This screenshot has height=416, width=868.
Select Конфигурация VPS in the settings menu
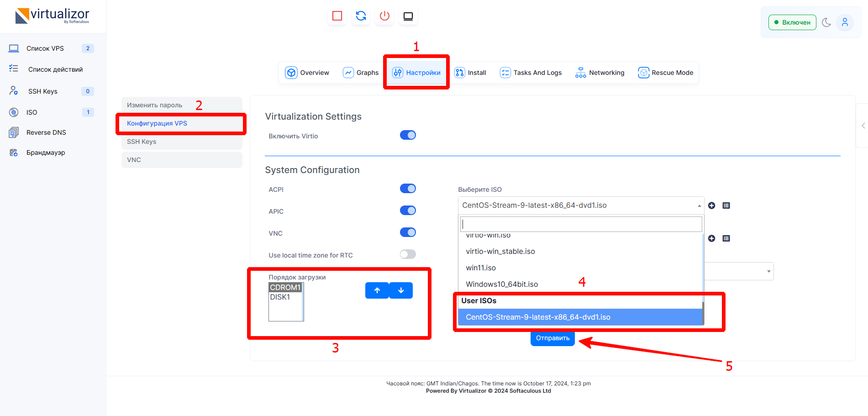coord(182,123)
